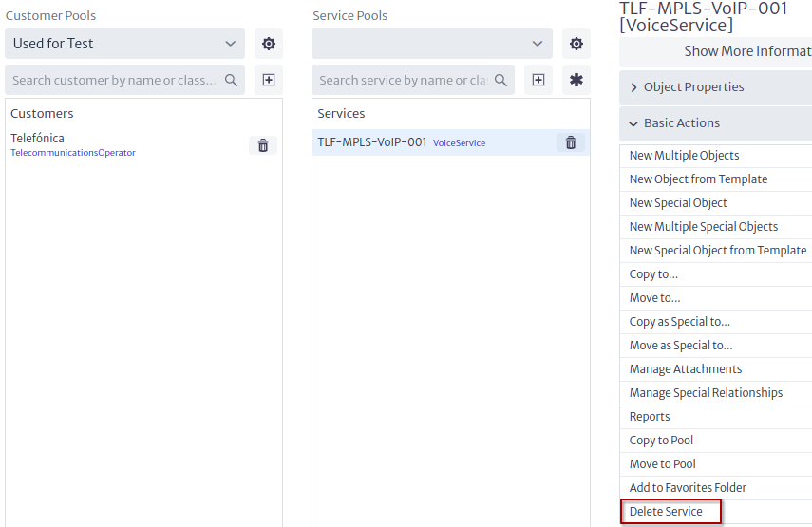The image size is (812, 527).
Task: Open the Used for Test dropdown
Action: coord(124,44)
